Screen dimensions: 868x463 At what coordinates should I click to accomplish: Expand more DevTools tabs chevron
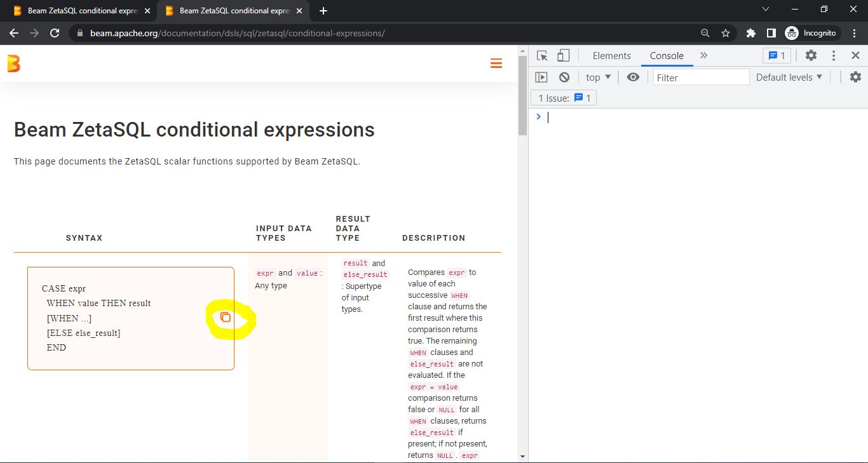click(x=703, y=56)
